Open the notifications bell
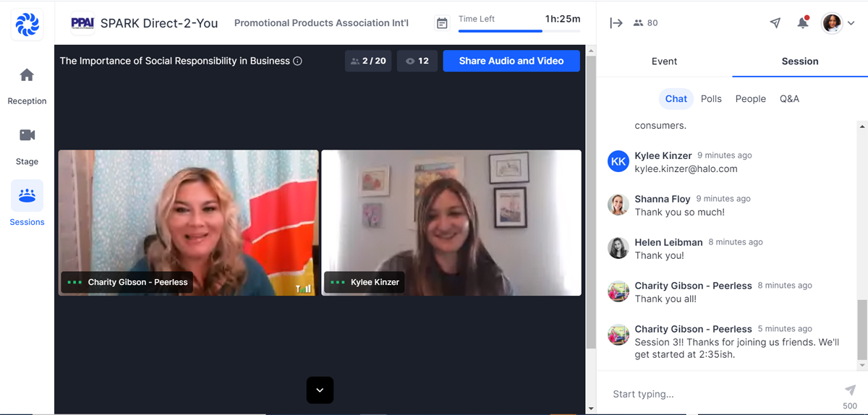Screen dimensions: 868x415 tap(802, 23)
